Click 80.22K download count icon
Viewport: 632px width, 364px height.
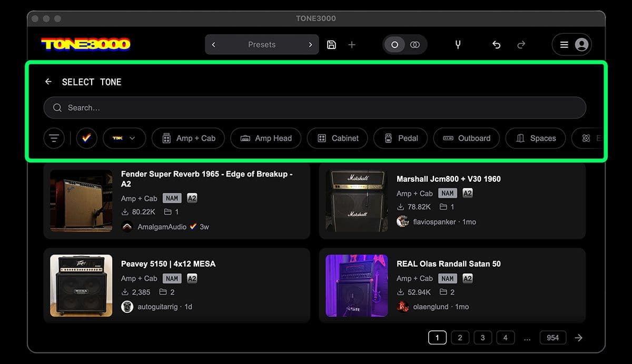[125, 212]
